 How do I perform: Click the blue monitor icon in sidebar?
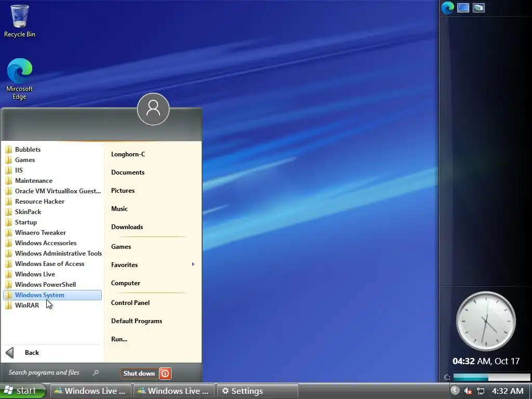coord(463,7)
